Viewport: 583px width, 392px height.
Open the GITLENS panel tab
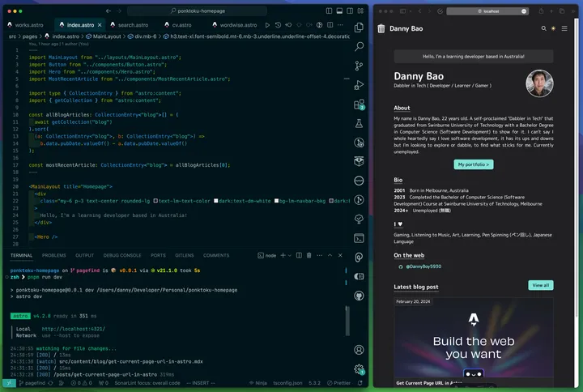pyautogui.click(x=185, y=255)
